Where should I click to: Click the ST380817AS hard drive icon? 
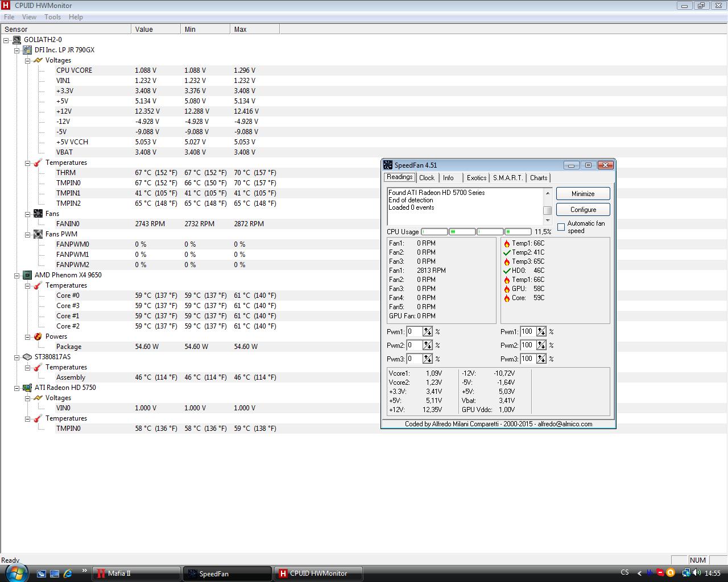pyautogui.click(x=27, y=357)
